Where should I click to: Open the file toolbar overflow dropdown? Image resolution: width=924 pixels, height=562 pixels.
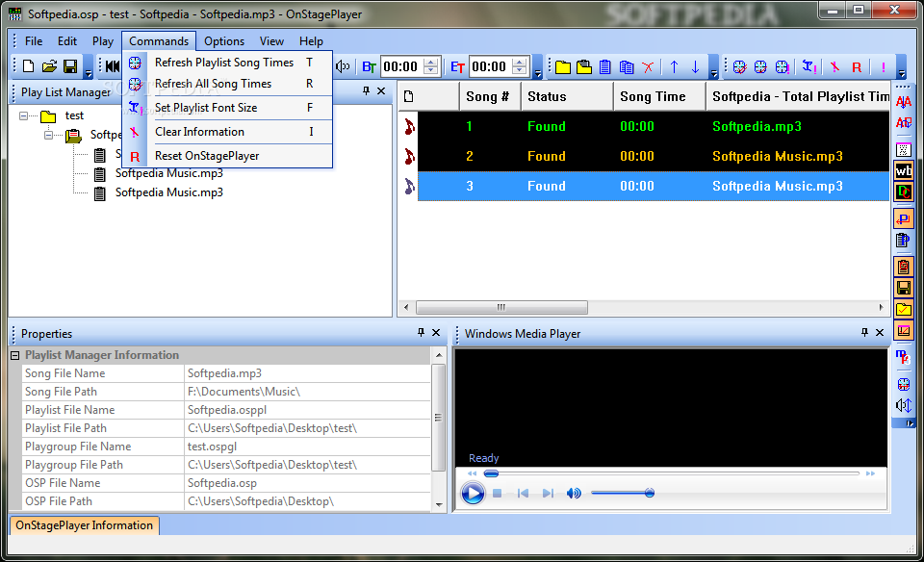[x=89, y=73]
